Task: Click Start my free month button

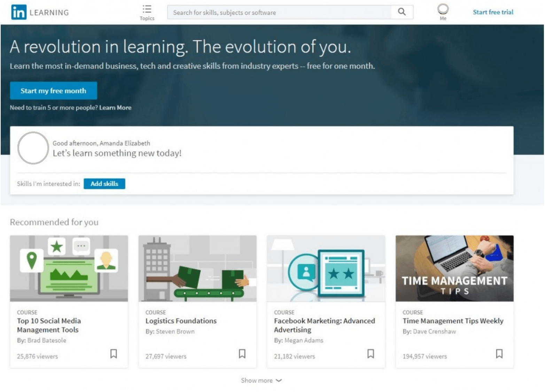Action: 53,91
